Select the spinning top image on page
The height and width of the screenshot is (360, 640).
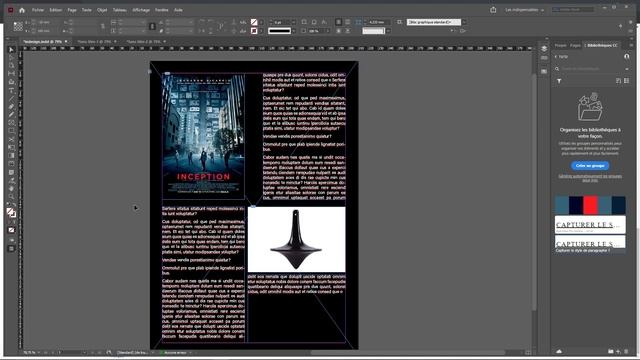(296, 239)
